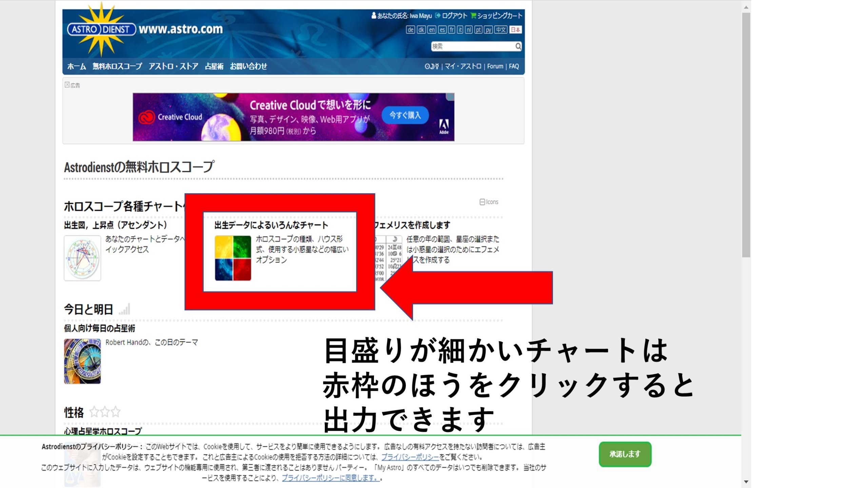Click the vertical scrollbar thumb
This screenshot has width=868, height=488.
coord(746,135)
